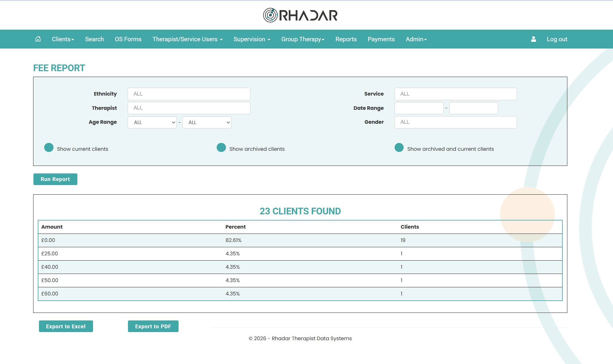The width and height of the screenshot is (613, 364).
Task: Expand the Group Therapy menu
Action: (303, 39)
